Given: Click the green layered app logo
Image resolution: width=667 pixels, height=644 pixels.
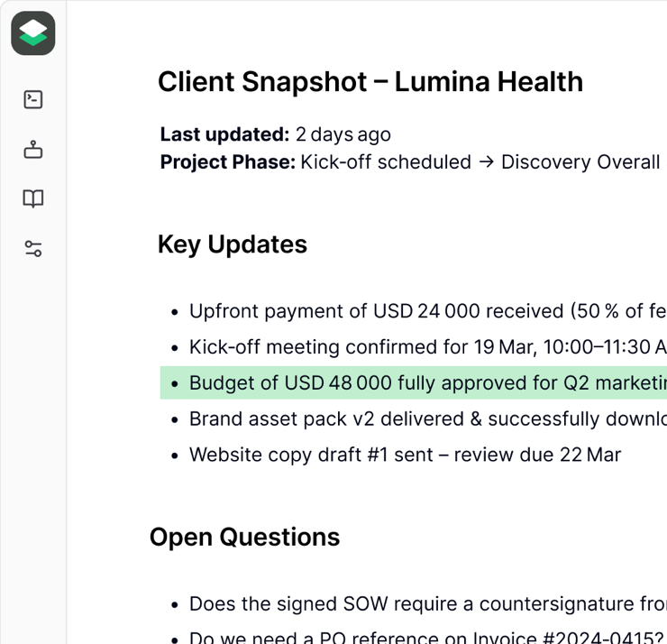Looking at the screenshot, I should [33, 33].
